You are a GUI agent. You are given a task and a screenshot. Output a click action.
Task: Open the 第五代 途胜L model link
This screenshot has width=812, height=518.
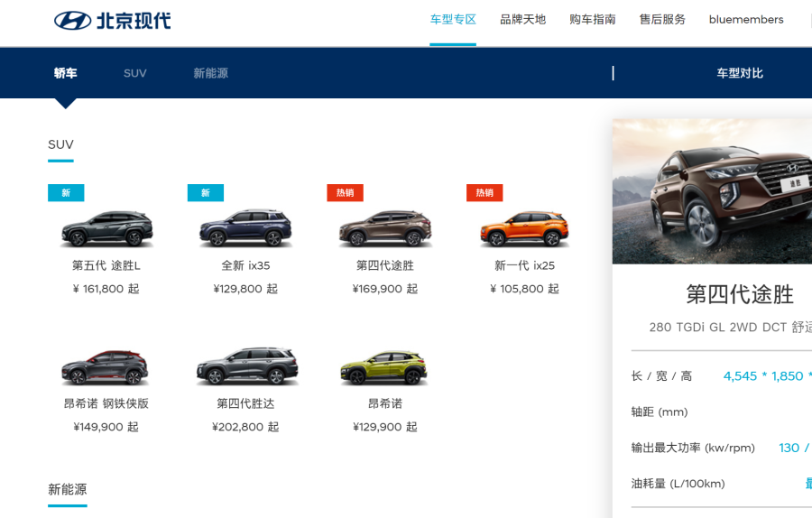point(106,265)
